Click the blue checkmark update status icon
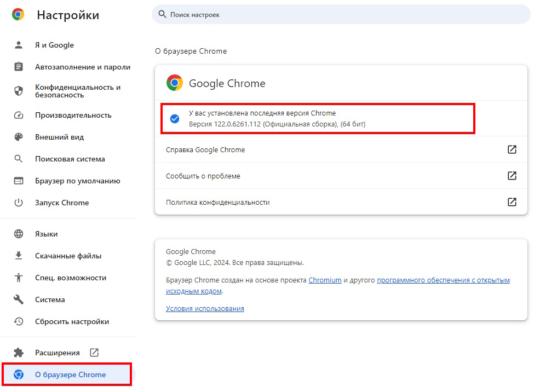 tap(175, 119)
